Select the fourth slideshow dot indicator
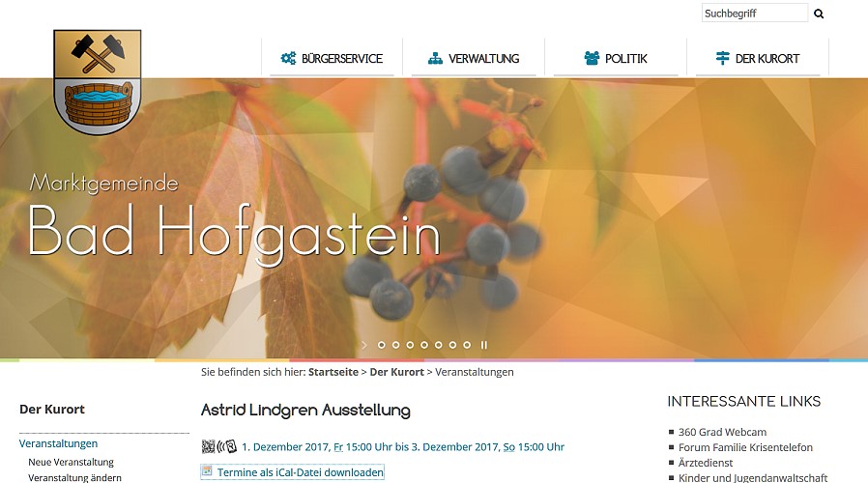The image size is (868, 483). pos(424,345)
